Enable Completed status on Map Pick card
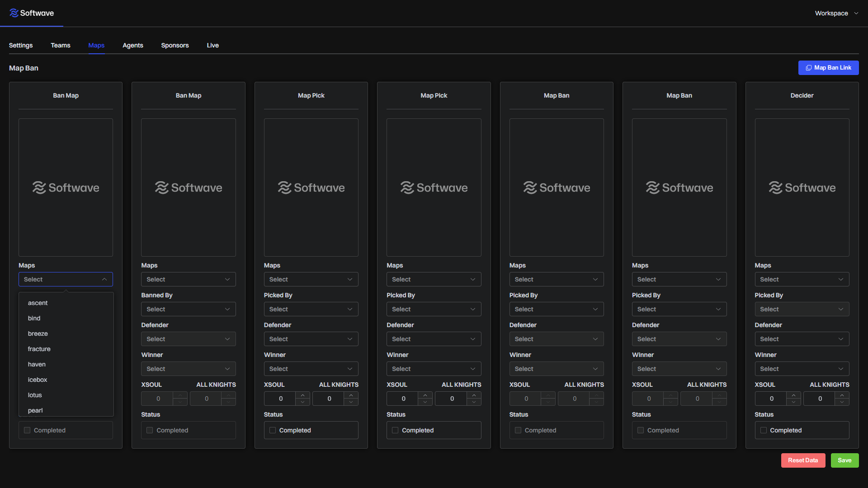 click(273, 430)
